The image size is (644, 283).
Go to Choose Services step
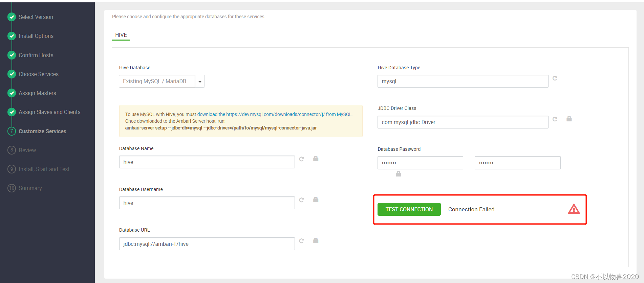coord(39,74)
